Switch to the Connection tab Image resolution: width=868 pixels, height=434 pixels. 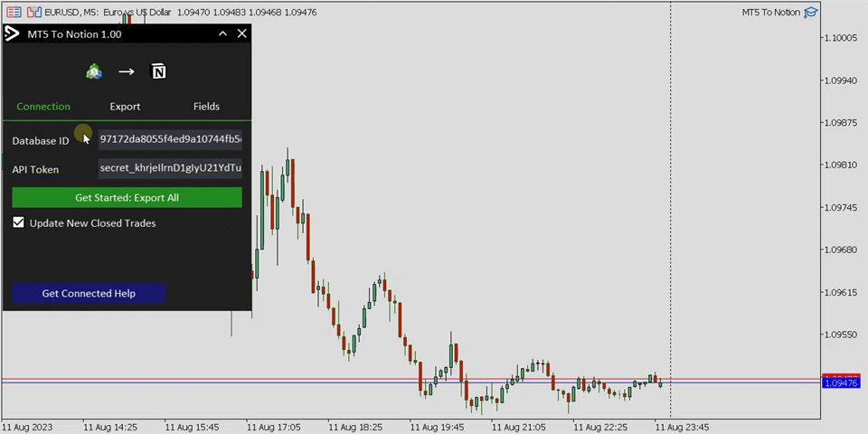click(43, 107)
